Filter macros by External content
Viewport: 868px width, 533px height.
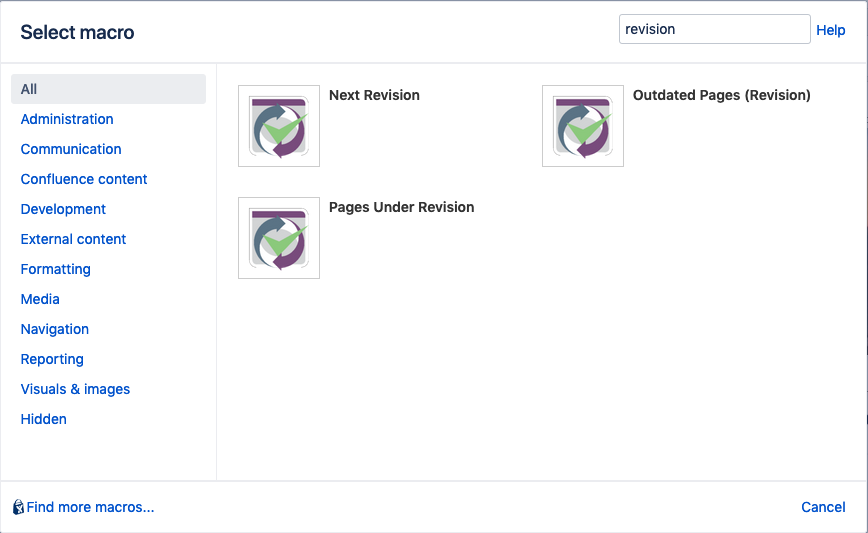click(x=73, y=239)
